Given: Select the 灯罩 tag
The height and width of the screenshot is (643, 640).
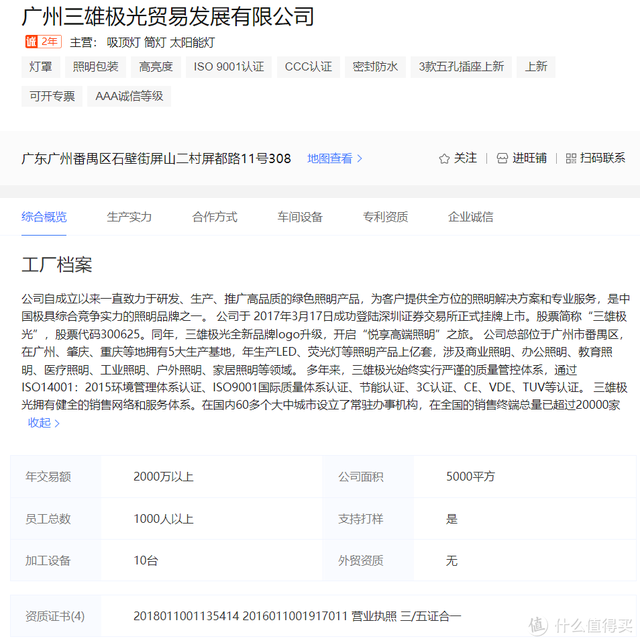Looking at the screenshot, I should pos(41,67).
